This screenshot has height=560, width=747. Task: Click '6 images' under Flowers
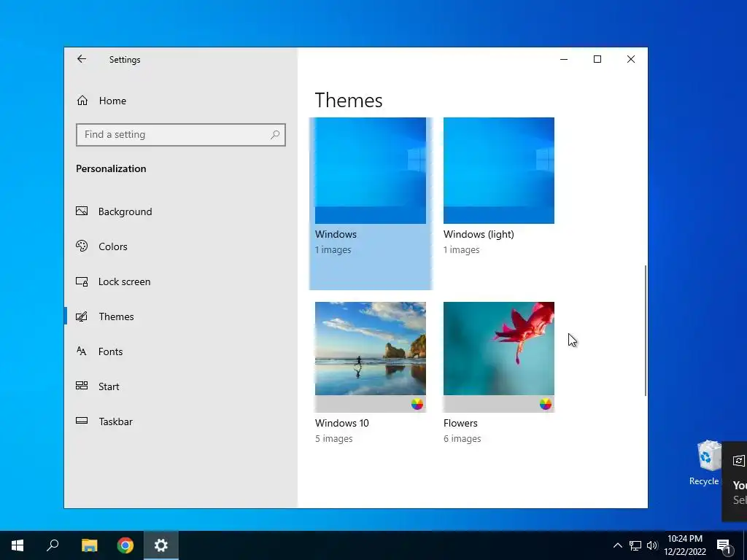[x=462, y=438]
